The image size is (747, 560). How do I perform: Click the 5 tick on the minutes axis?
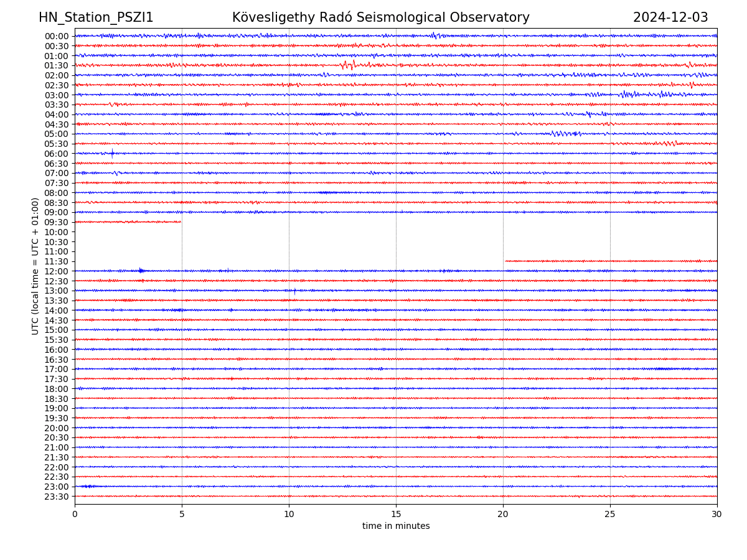[182, 514]
